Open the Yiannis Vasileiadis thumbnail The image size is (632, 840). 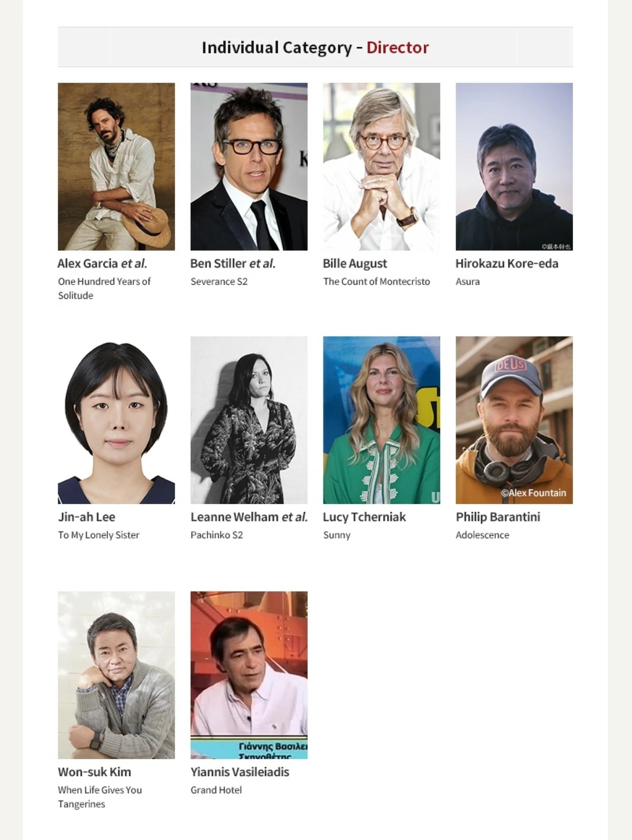(x=249, y=675)
